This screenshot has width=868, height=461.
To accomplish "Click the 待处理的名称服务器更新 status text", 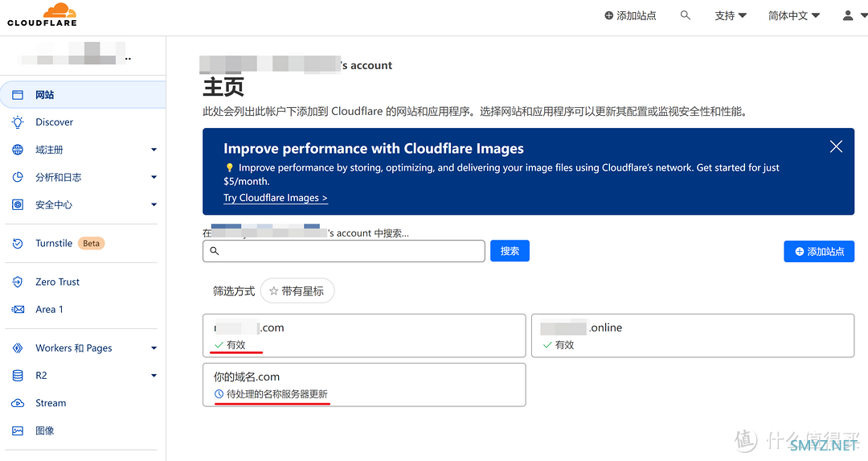I will [276, 394].
